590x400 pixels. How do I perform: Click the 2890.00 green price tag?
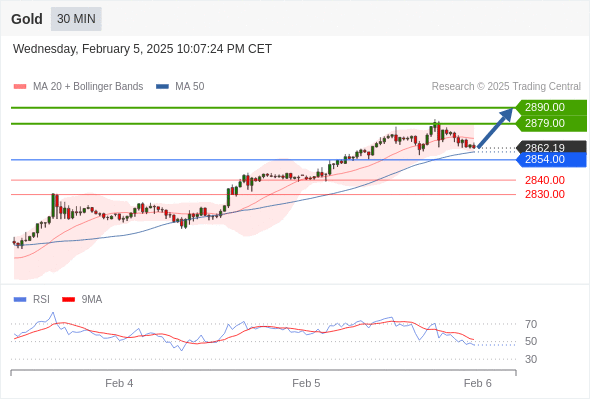(x=551, y=107)
